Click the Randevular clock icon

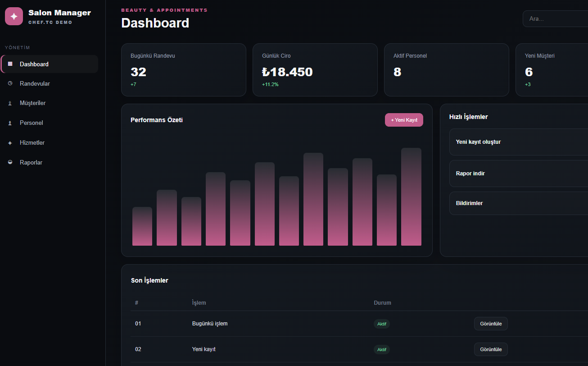point(10,84)
